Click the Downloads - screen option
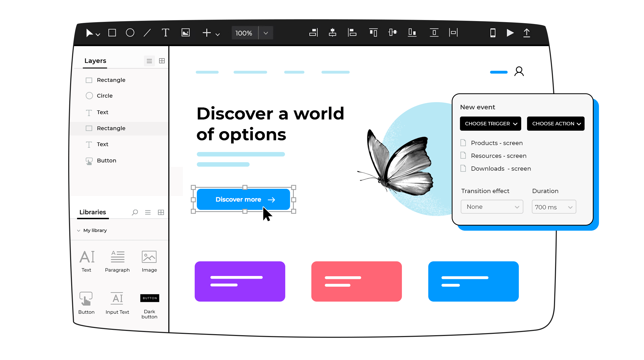The height and width of the screenshot is (360, 644). click(500, 168)
